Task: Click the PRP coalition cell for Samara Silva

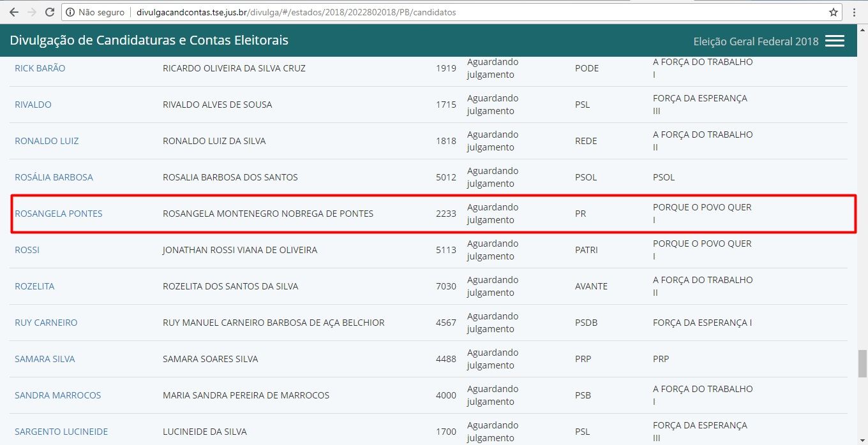Action: (661, 359)
